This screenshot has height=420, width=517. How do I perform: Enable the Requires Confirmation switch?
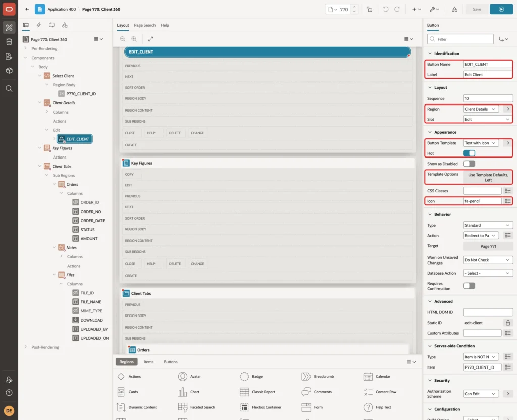(469, 286)
